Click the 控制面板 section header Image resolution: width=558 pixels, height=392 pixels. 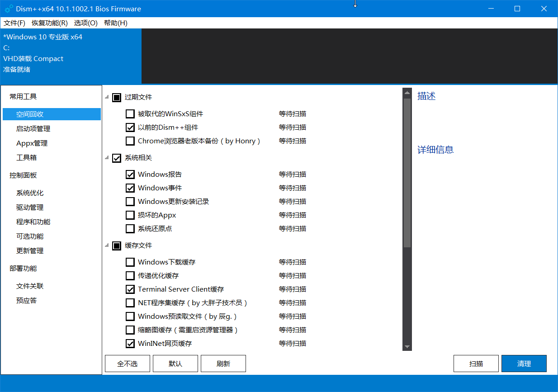[x=23, y=175]
